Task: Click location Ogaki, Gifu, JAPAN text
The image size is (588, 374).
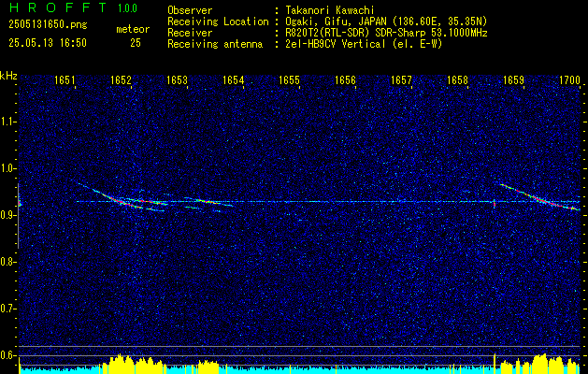Action: point(386,22)
